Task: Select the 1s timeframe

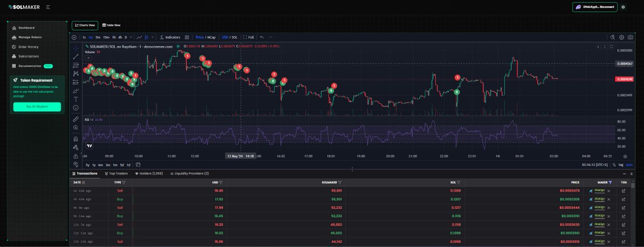Action: pyautogui.click(x=84, y=38)
